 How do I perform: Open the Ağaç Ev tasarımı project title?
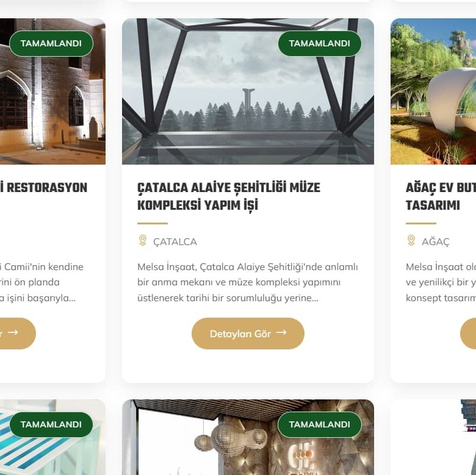[441, 196]
